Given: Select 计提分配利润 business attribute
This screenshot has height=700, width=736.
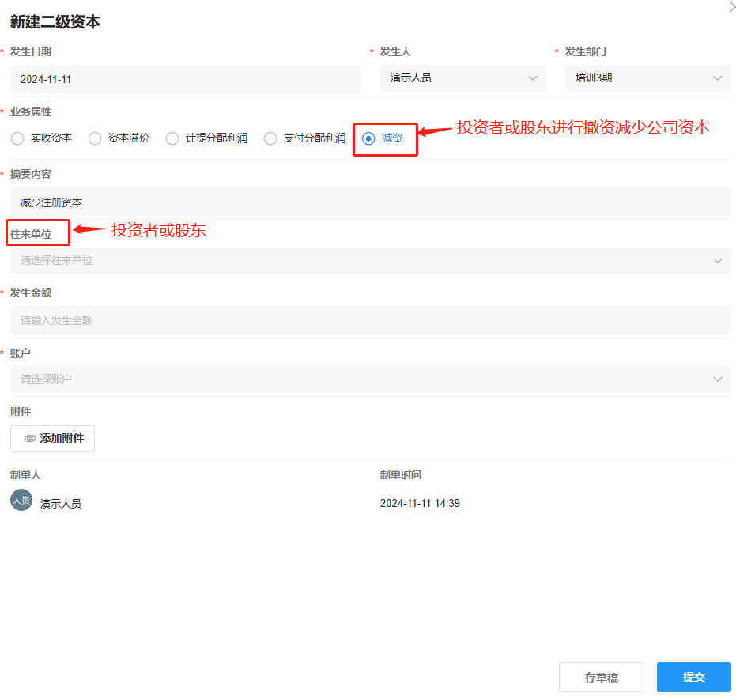Looking at the screenshot, I should coord(172,138).
